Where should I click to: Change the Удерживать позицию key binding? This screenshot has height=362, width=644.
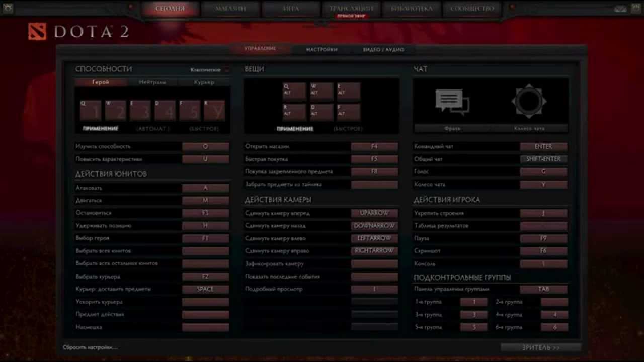pyautogui.click(x=205, y=226)
